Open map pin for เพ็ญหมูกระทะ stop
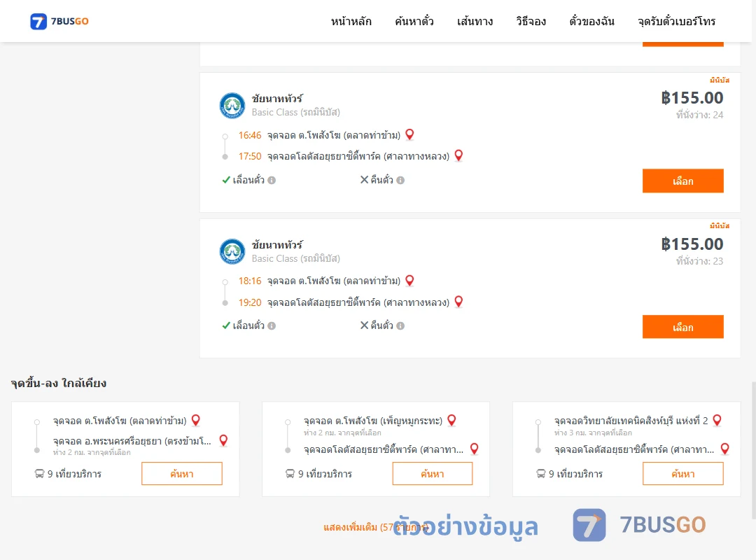Screen dimensions: 756x560 451,420
